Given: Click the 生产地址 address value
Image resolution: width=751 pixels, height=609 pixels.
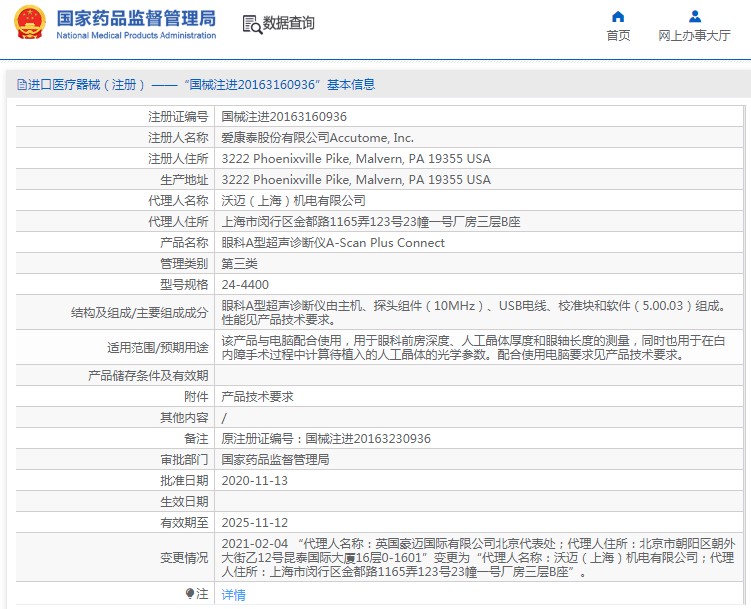Looking at the screenshot, I should (356, 180).
